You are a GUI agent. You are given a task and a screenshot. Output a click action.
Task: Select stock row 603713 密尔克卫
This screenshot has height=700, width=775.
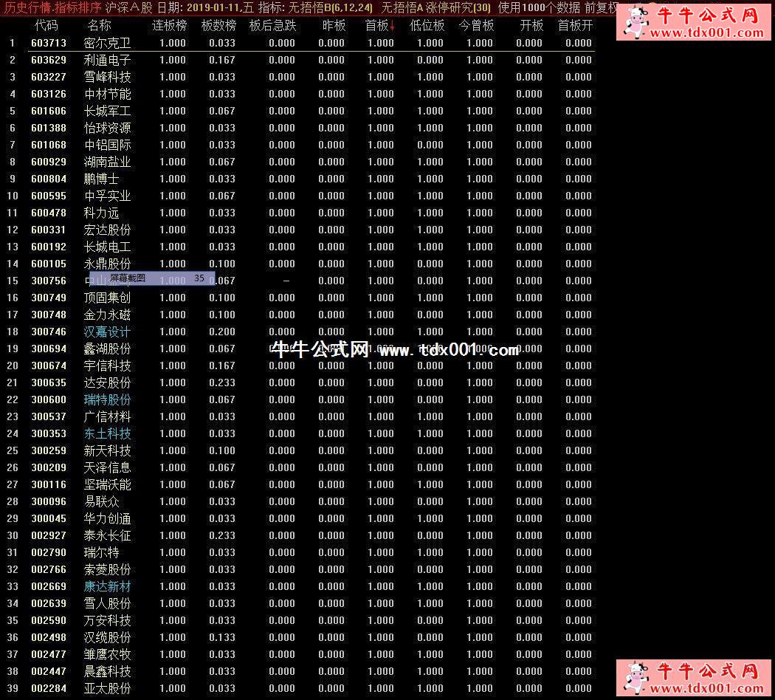(x=299, y=43)
